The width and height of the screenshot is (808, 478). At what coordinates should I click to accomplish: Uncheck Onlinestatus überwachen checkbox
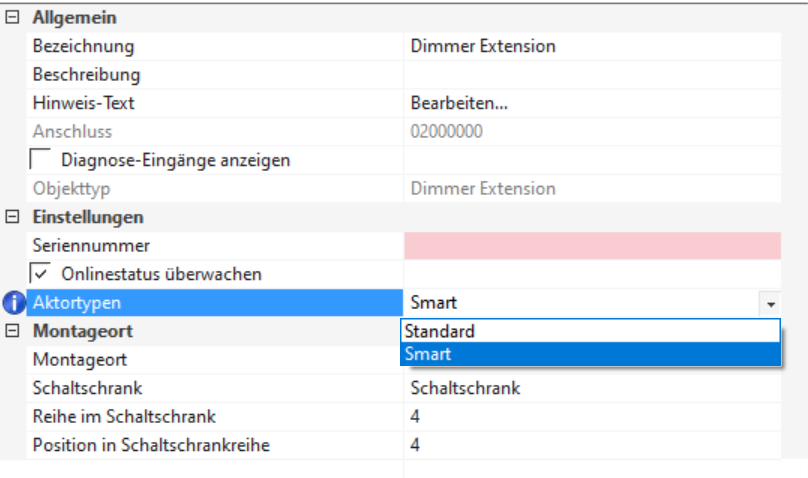[42, 274]
